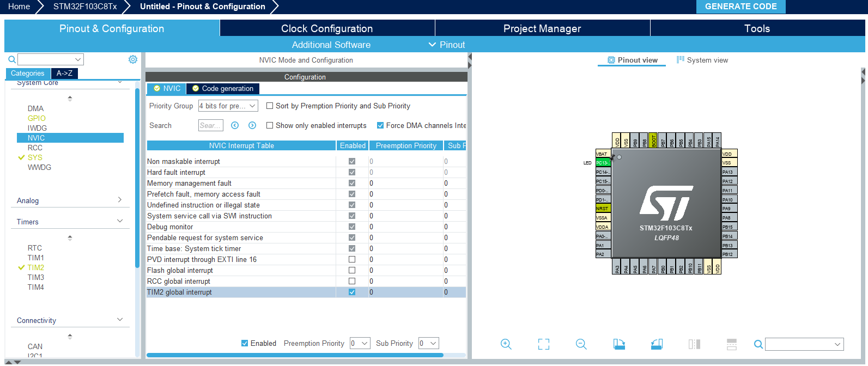Enable PVD interrupt through EXTI line 16
This screenshot has height=366, width=868.
(352, 259)
